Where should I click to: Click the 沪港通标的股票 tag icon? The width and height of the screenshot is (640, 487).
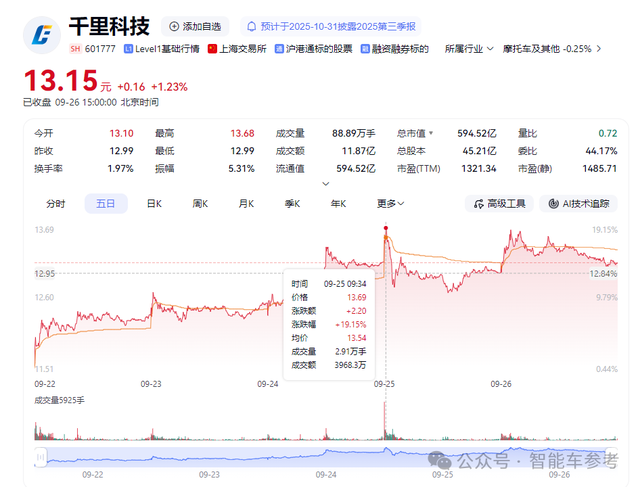[279, 49]
